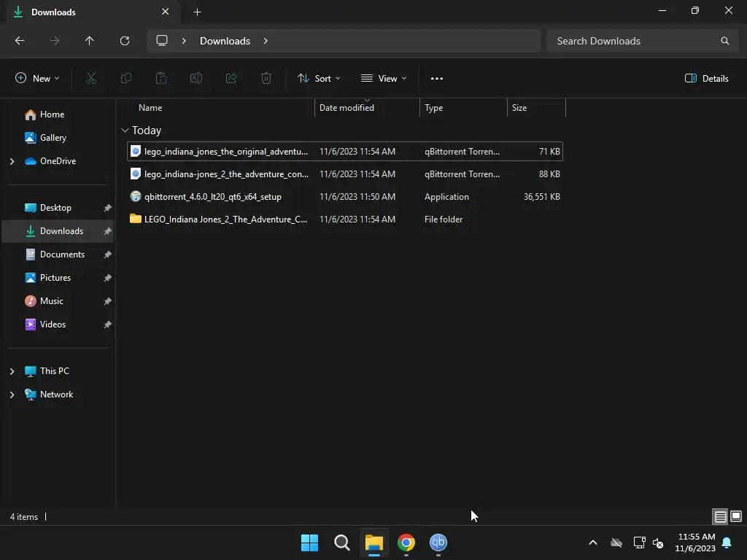Click the File folder type cell

pos(444,219)
